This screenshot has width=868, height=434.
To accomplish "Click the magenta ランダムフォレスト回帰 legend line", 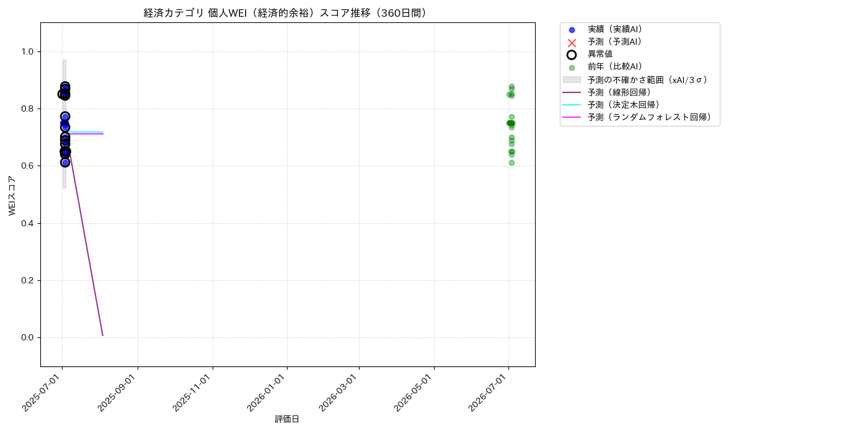I will tap(572, 117).
